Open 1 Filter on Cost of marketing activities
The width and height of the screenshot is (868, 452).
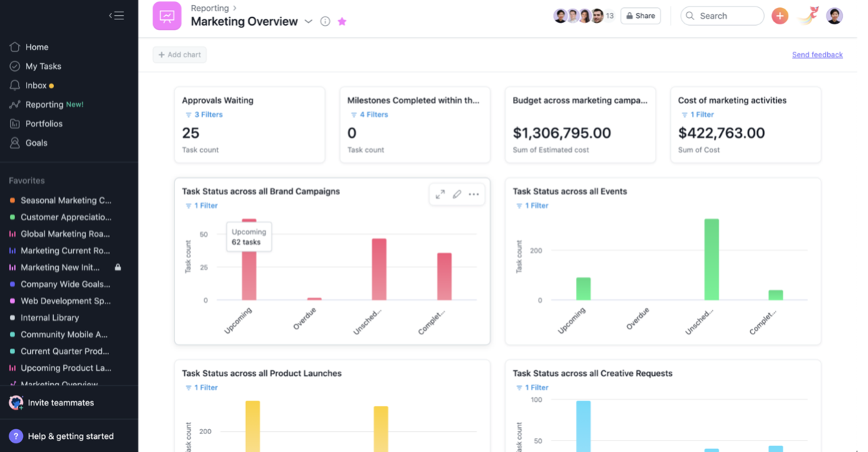(x=697, y=115)
